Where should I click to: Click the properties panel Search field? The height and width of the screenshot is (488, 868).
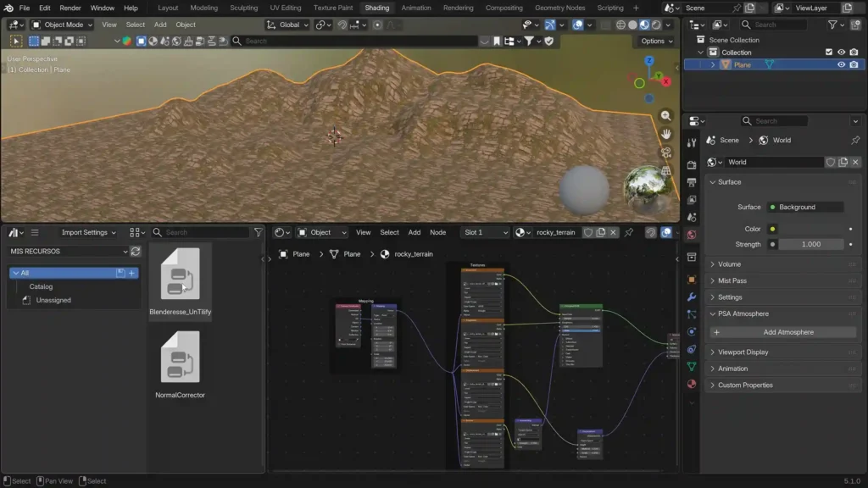tap(774, 120)
